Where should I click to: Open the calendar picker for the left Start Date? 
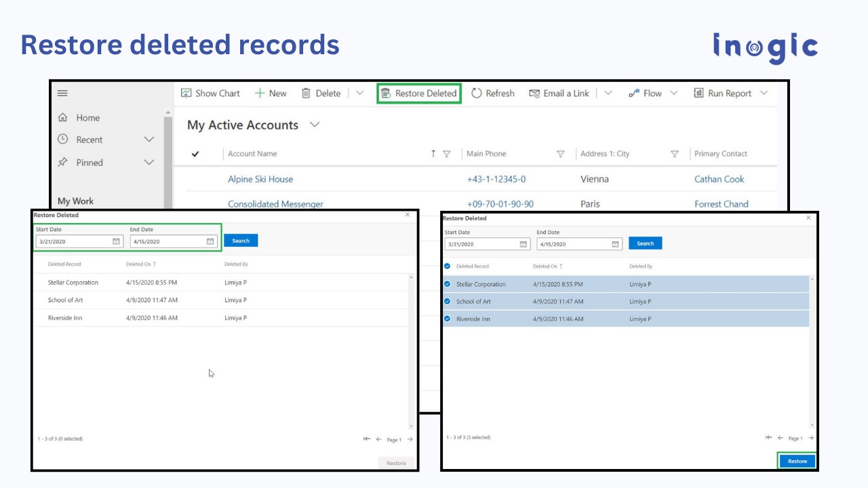[116, 241]
